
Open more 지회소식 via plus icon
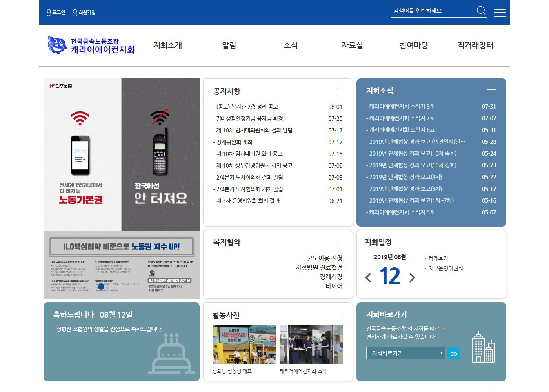(x=492, y=90)
